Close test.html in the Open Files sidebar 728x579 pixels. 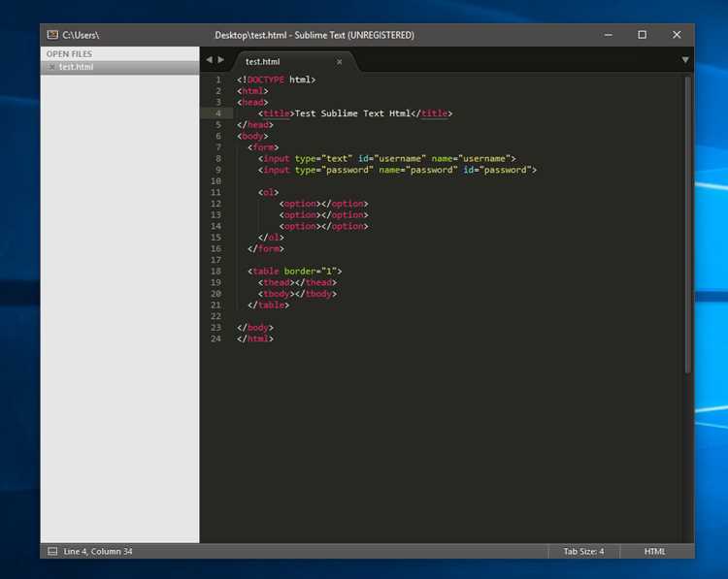point(52,67)
